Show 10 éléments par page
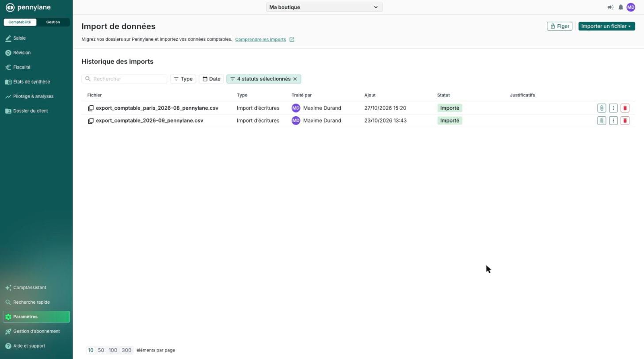 (x=91, y=350)
